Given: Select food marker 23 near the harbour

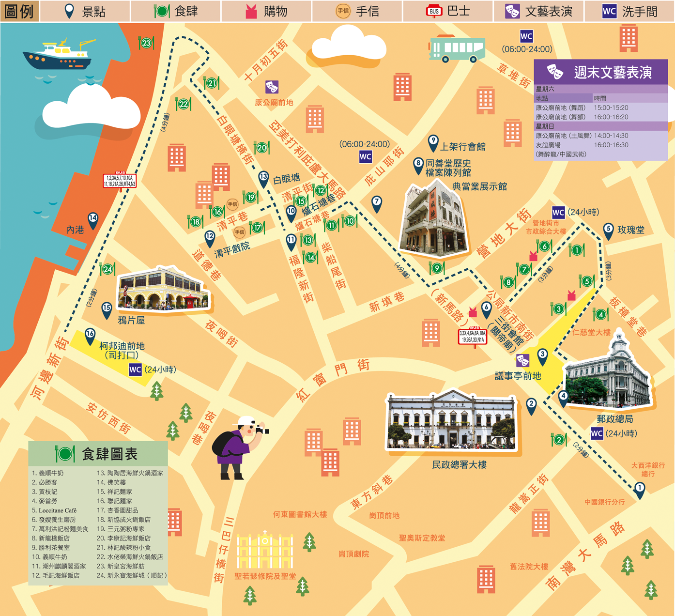Looking at the screenshot, I should [x=146, y=43].
